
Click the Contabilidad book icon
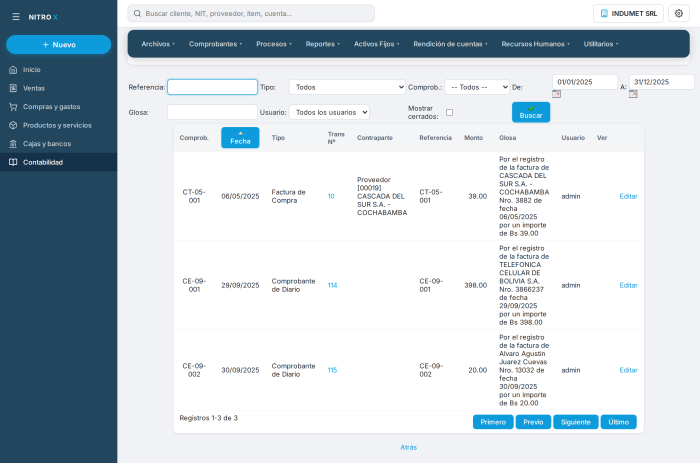(x=13, y=162)
